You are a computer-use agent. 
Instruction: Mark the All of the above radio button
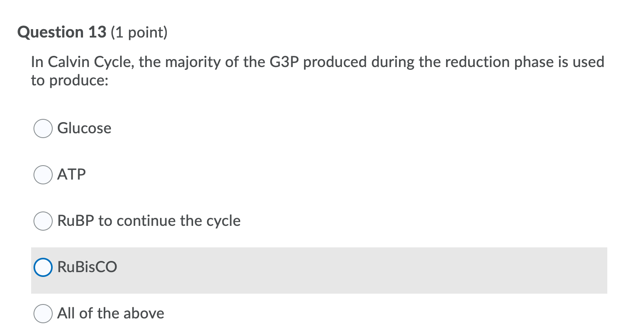coord(43,314)
